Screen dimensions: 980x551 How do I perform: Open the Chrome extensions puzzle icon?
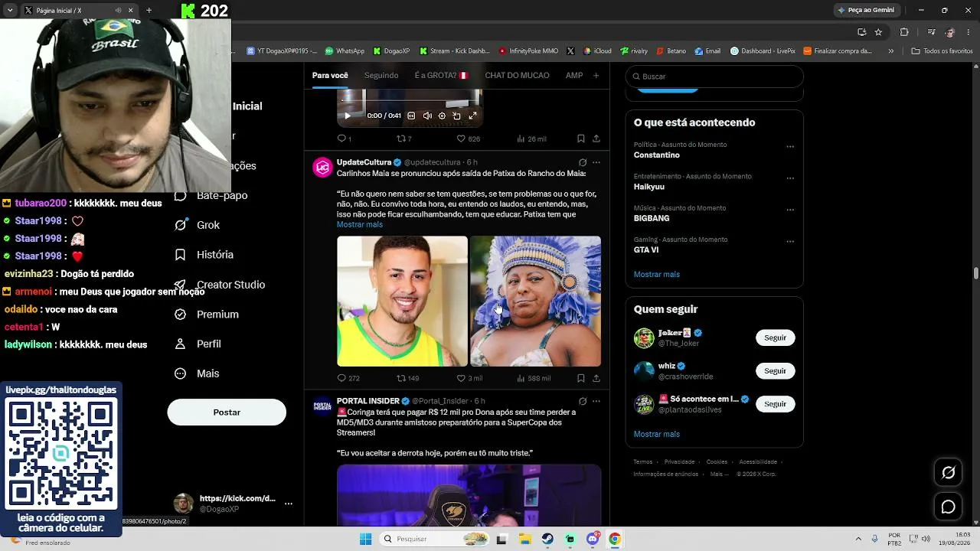(x=904, y=32)
